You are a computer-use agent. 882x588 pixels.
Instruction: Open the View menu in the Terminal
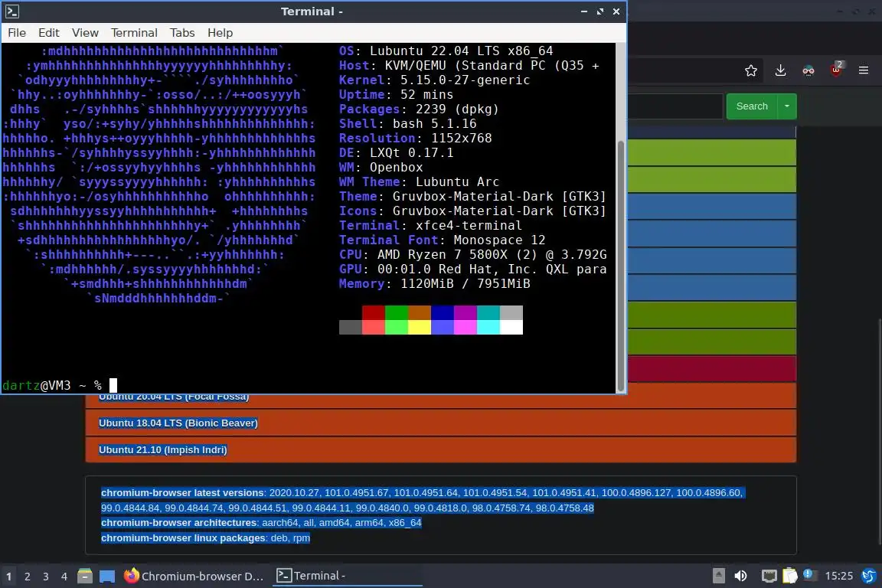(x=85, y=33)
